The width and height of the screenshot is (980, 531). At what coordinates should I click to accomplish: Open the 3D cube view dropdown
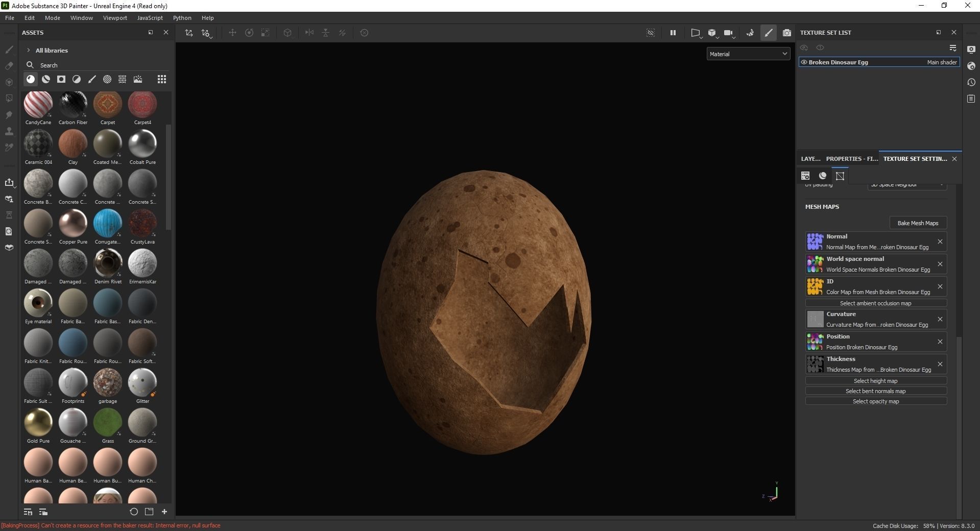pyautogui.click(x=713, y=33)
